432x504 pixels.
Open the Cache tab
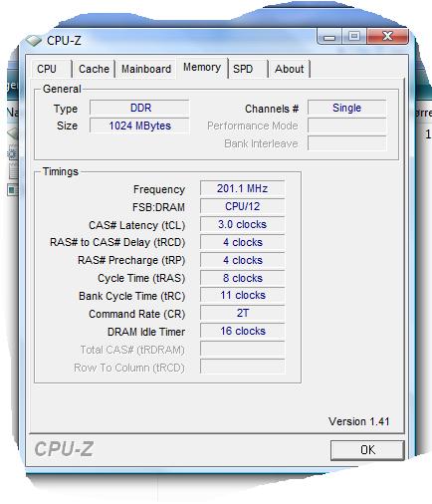pos(94,69)
